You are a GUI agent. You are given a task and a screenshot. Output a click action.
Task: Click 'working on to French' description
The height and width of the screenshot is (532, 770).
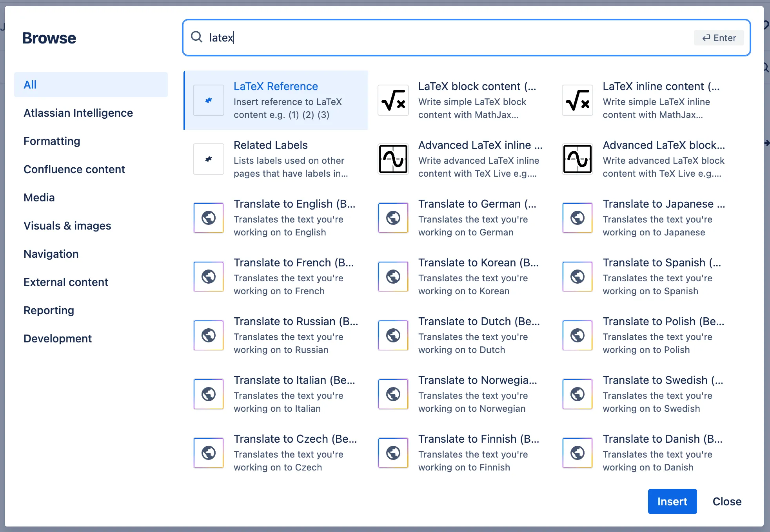coord(279,291)
